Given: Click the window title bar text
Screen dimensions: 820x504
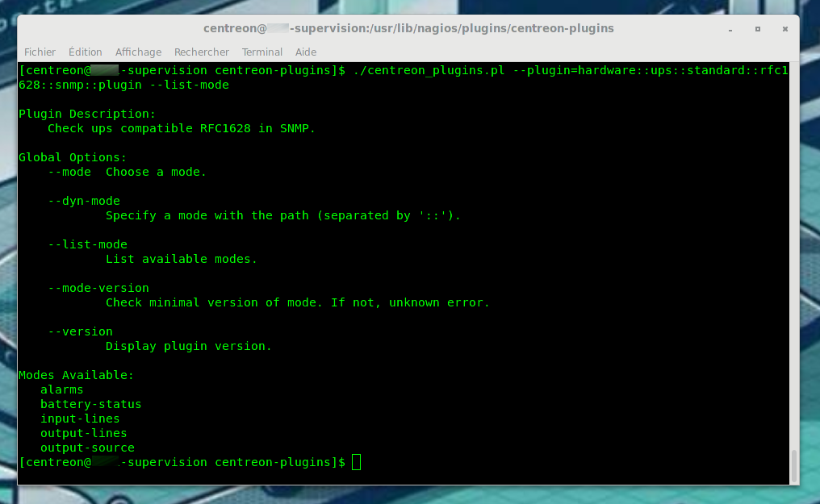Looking at the screenshot, I should (408, 28).
